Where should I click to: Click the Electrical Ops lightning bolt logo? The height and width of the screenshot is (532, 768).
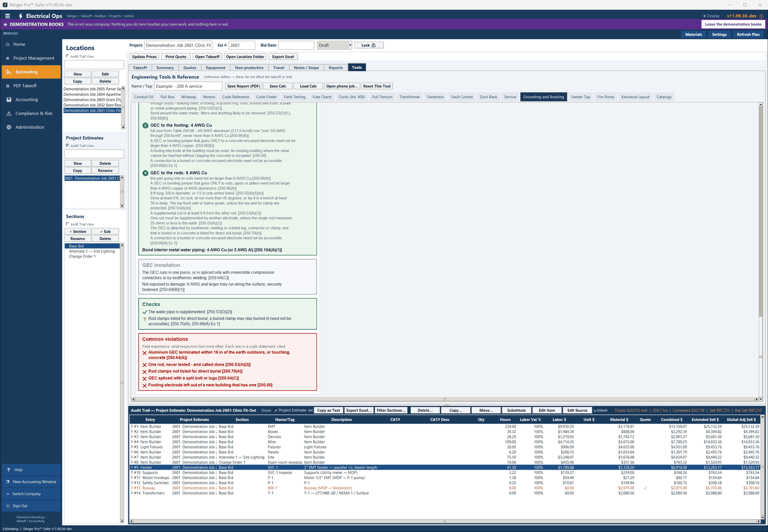[x=20, y=16]
